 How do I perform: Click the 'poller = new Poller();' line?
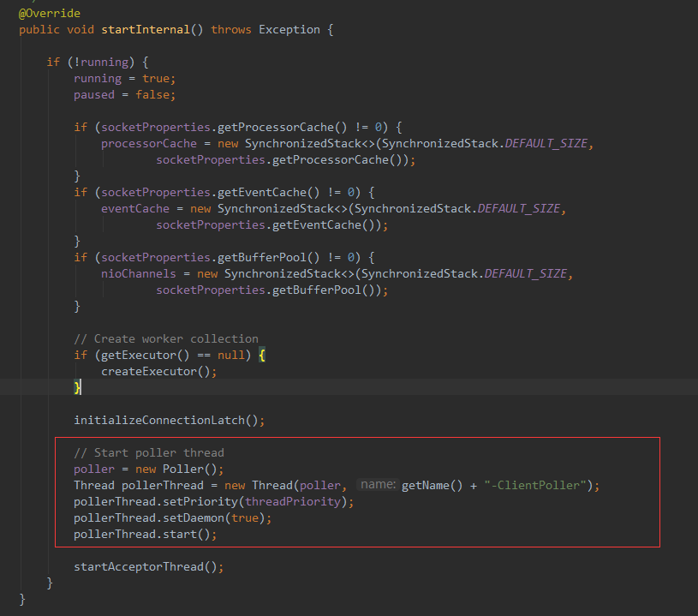point(149,469)
